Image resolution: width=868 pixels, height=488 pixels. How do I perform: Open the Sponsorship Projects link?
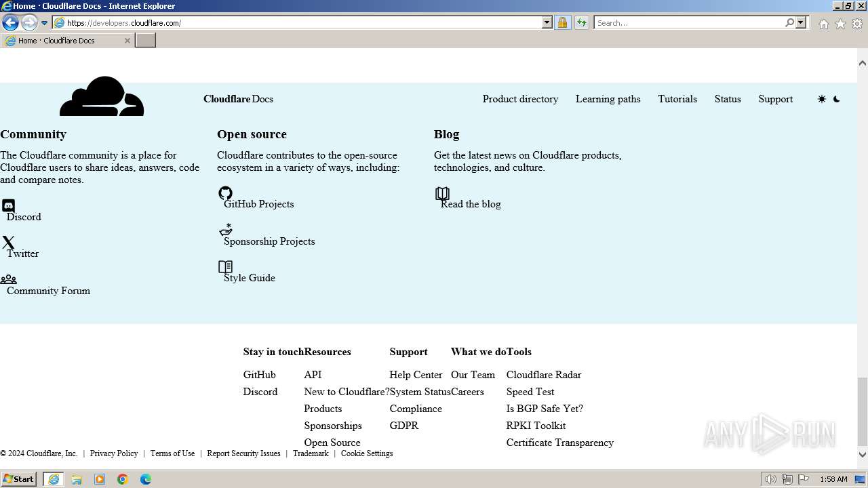coord(269,241)
